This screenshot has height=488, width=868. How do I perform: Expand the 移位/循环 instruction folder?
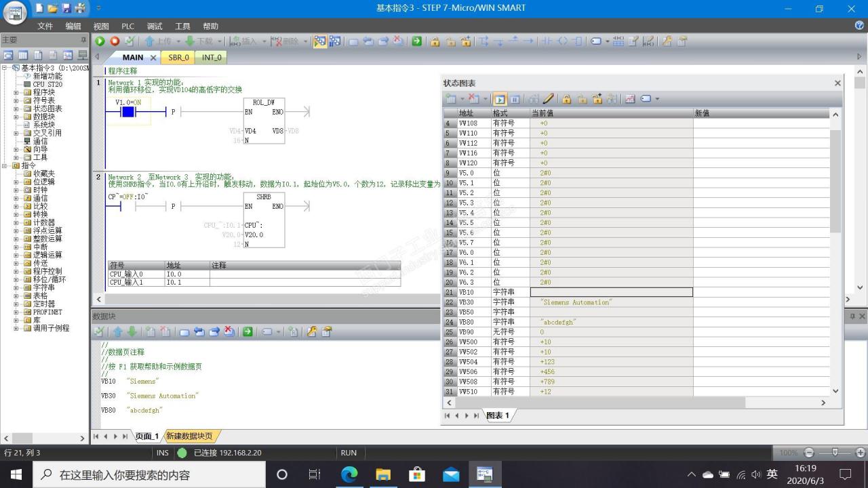[x=16, y=279]
